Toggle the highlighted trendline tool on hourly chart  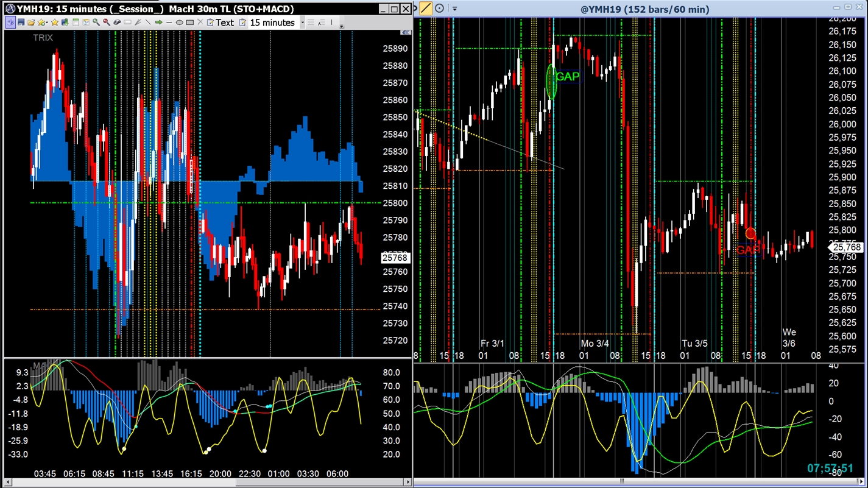[426, 8]
